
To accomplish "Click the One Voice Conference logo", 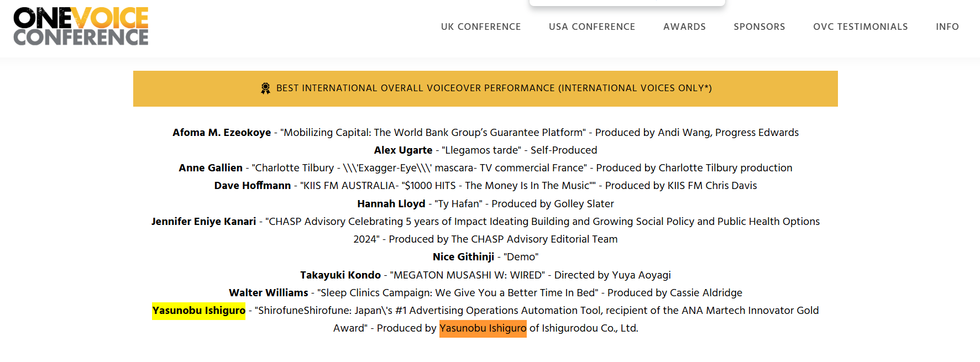I will (x=81, y=26).
